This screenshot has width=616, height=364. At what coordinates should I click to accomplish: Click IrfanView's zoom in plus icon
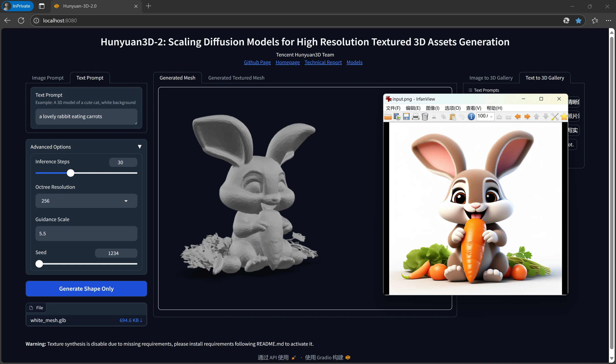[x=499, y=116]
